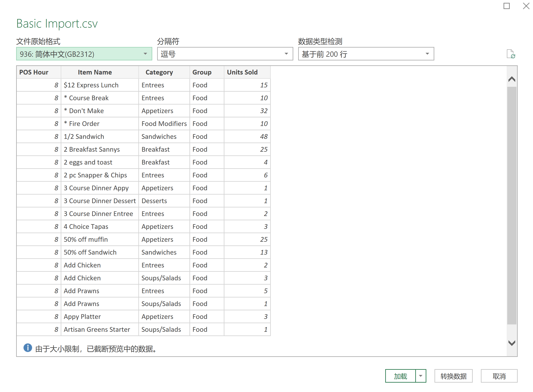The image size is (533, 392).
Task: Maximize the Basic Import.csv dialog window
Action: tap(506, 6)
